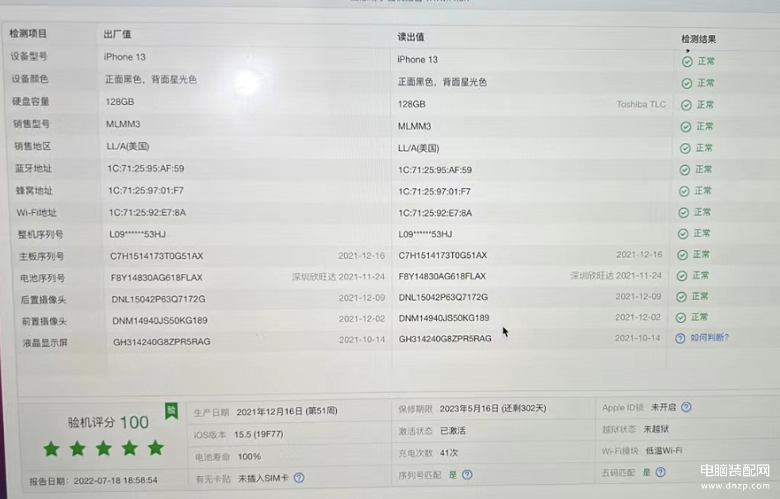Click help icon next to 五码匹配 是
780x499 pixels.
tap(660, 472)
